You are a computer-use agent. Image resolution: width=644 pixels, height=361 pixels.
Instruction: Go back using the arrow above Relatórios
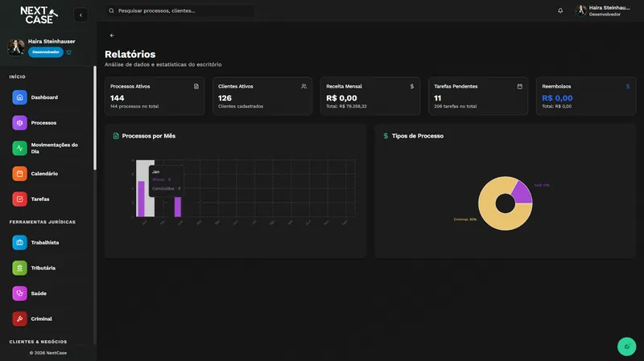point(112,35)
